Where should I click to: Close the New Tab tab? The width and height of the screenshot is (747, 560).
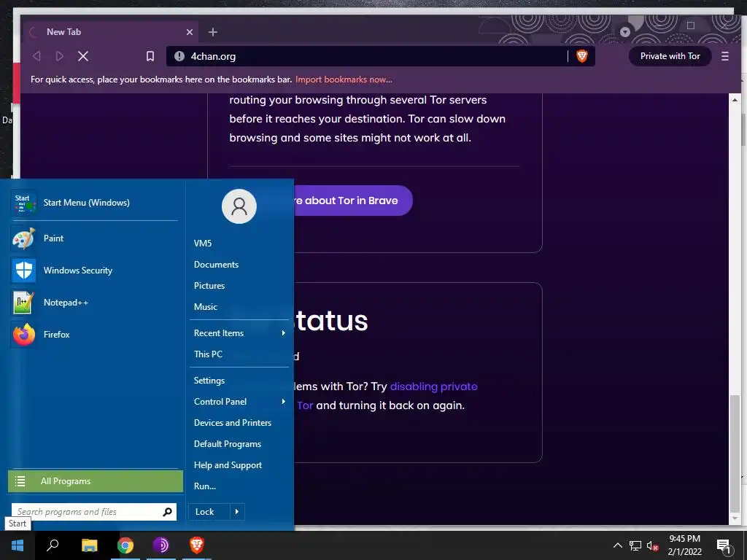tap(190, 32)
